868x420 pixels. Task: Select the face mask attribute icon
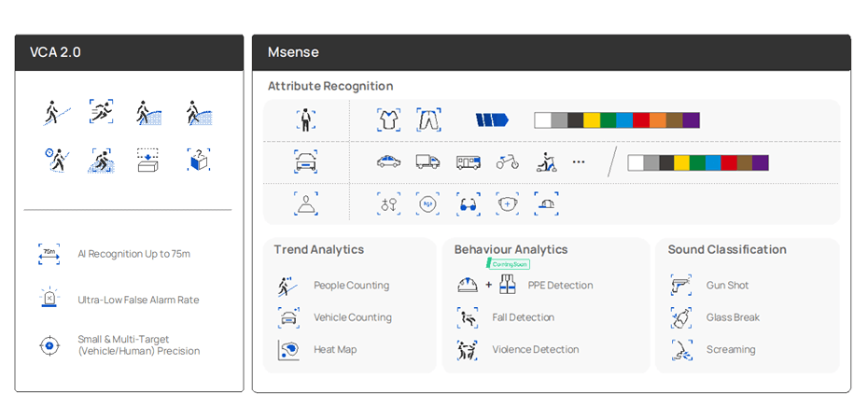click(508, 203)
